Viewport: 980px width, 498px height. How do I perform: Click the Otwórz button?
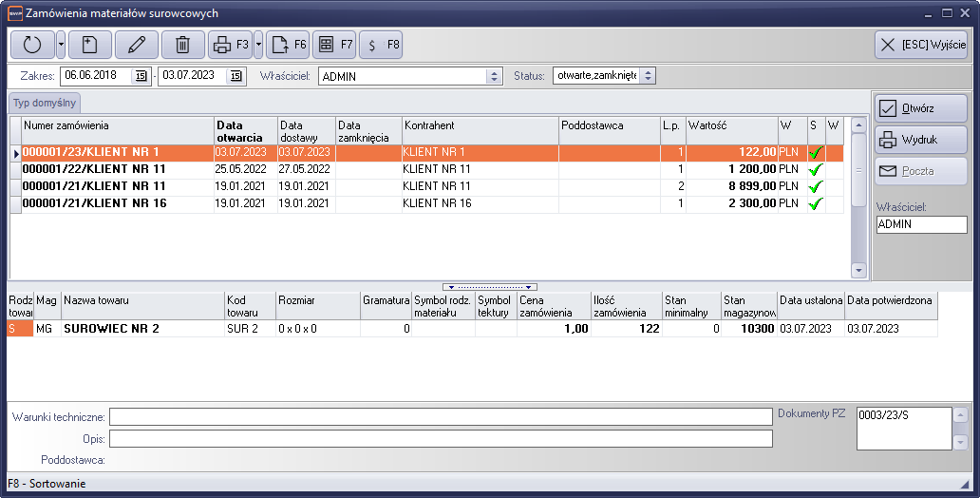(x=920, y=108)
